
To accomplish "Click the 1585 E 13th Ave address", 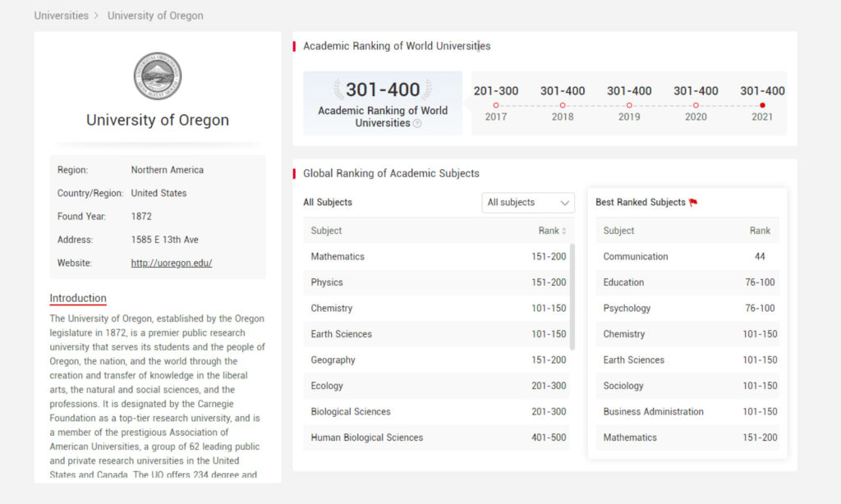I will coord(164,240).
